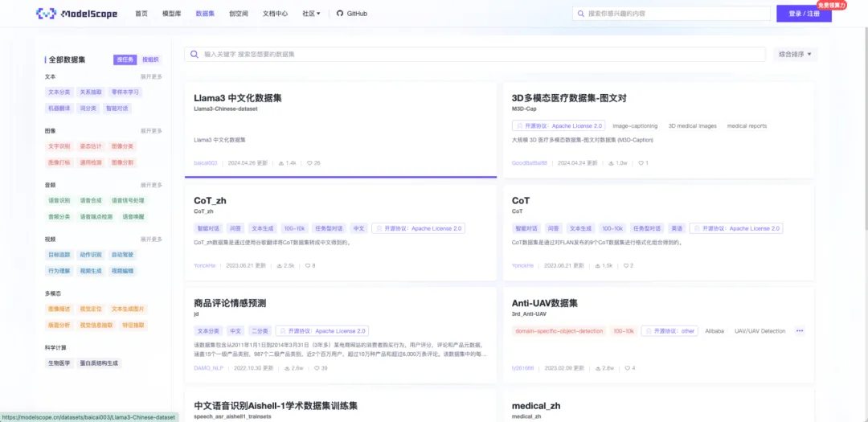Click the download count icon on the M3D-Cap card

click(x=611, y=163)
